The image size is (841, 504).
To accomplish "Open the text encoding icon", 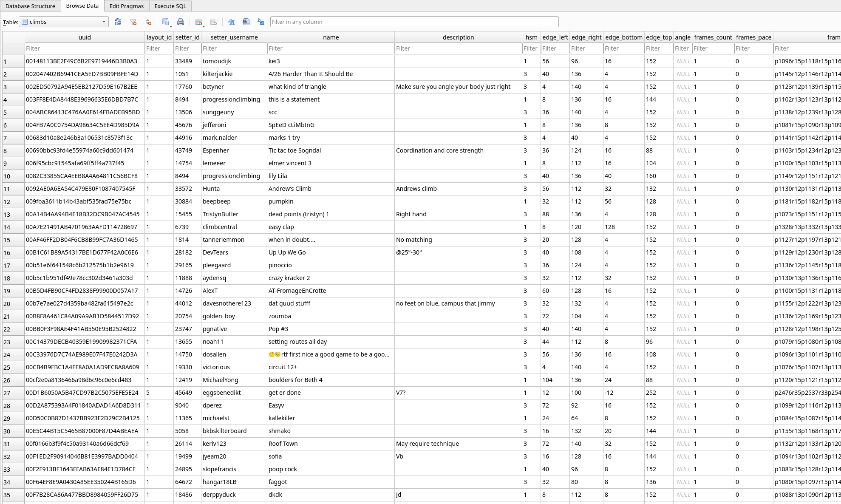I will 261,22.
